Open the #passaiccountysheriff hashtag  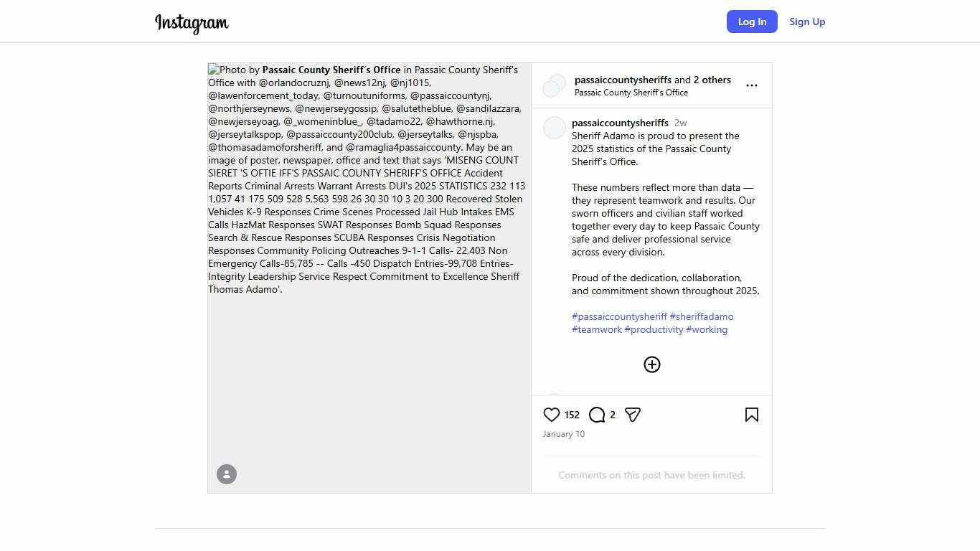click(619, 316)
